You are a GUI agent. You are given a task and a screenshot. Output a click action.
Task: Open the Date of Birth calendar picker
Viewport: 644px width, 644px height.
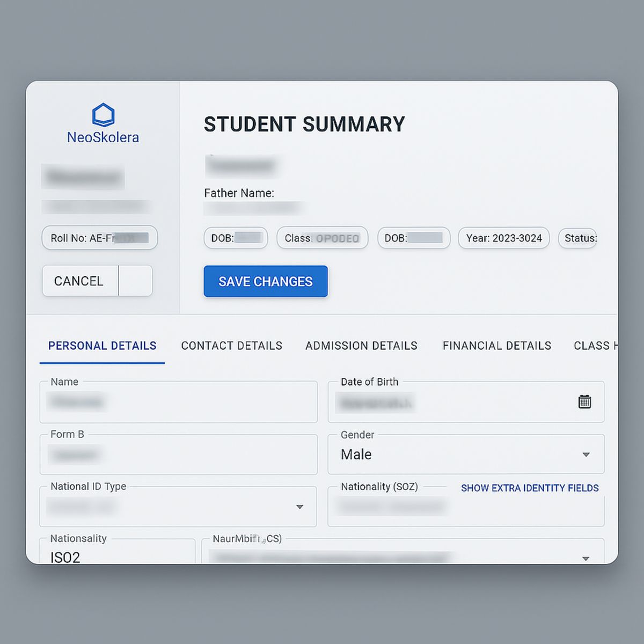584,401
